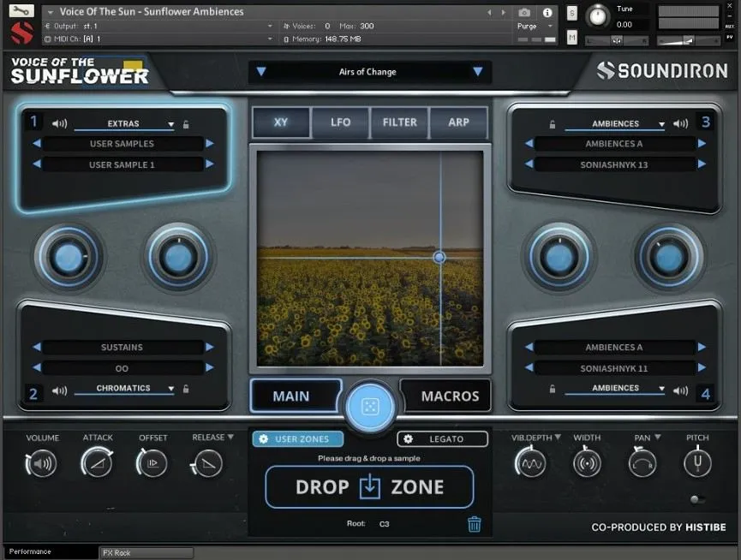Select the FX Rack bottom tab
741x560 pixels.
pyautogui.click(x=146, y=552)
